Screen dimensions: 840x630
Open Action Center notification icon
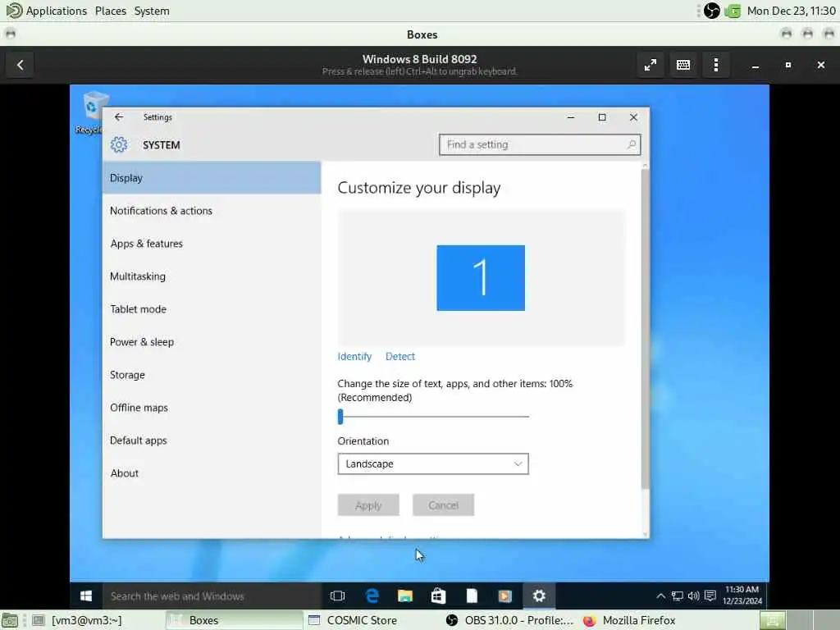710,596
